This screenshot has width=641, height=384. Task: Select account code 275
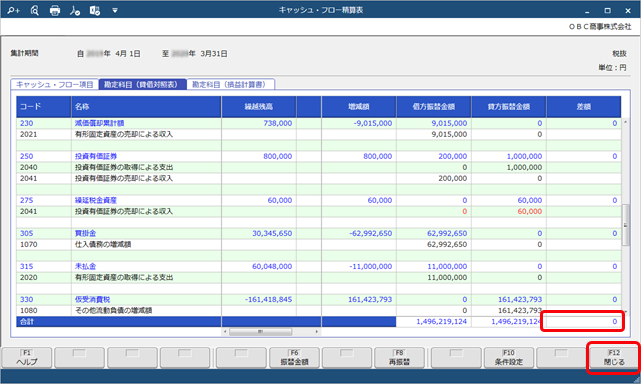[27, 200]
